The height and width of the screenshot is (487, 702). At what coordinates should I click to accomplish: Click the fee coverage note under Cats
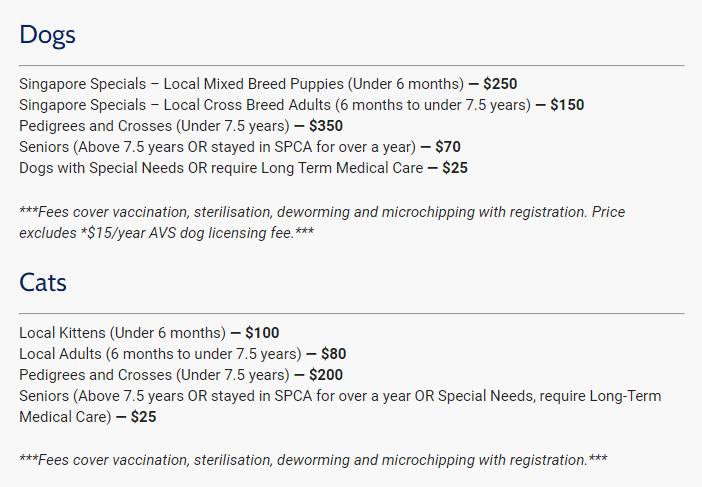point(313,460)
